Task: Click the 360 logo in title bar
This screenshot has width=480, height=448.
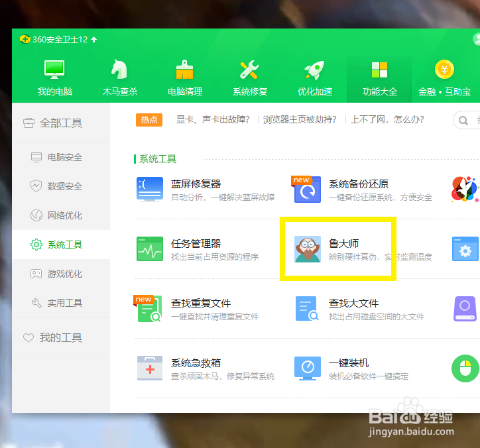Action: coord(25,39)
